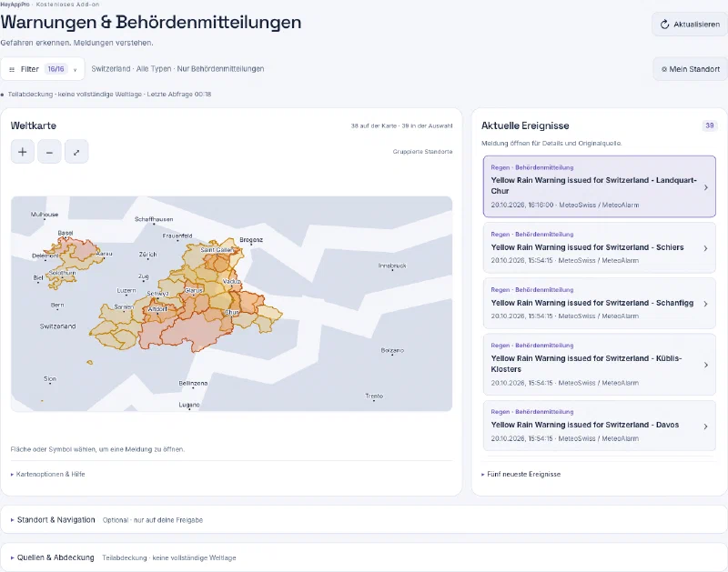This screenshot has width=728, height=572.
Task: Open the Filter 16/16 dropdown
Action: 43,69
